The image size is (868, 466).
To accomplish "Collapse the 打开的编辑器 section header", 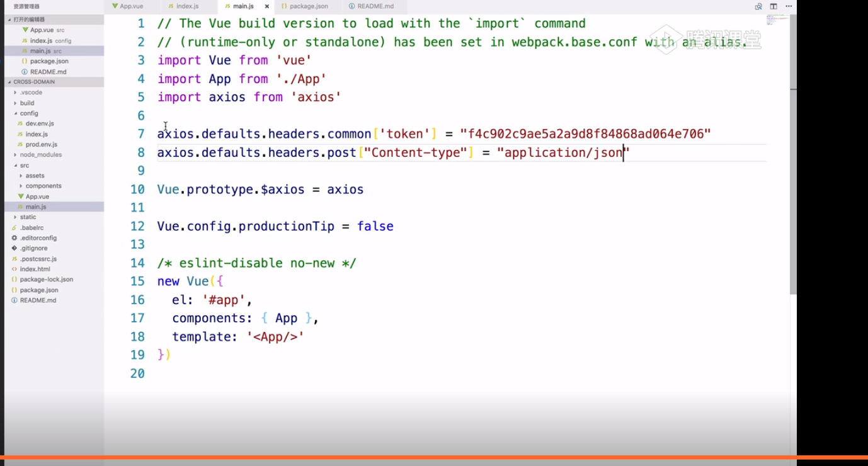I will click(x=54, y=20).
